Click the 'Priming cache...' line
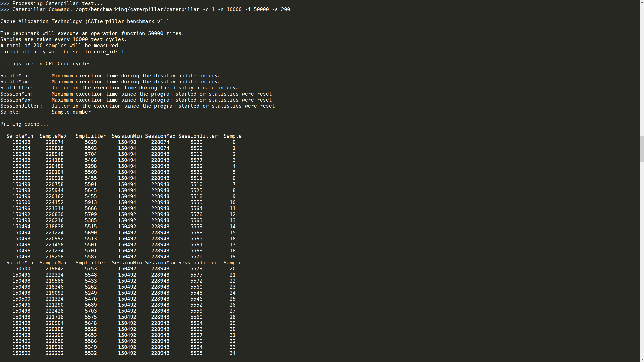Image resolution: width=644 pixels, height=362 pixels. click(24, 124)
